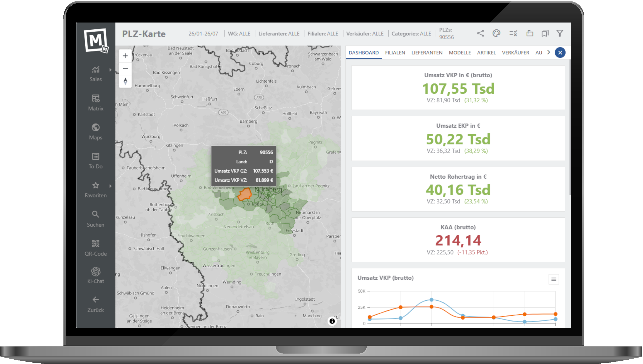Open the QR-Code scanner icon

(96, 244)
